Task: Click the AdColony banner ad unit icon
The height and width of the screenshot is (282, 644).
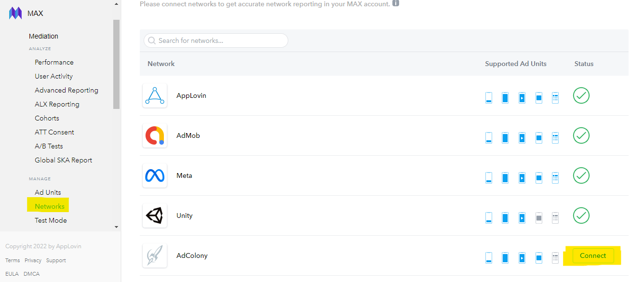Action: (x=489, y=258)
